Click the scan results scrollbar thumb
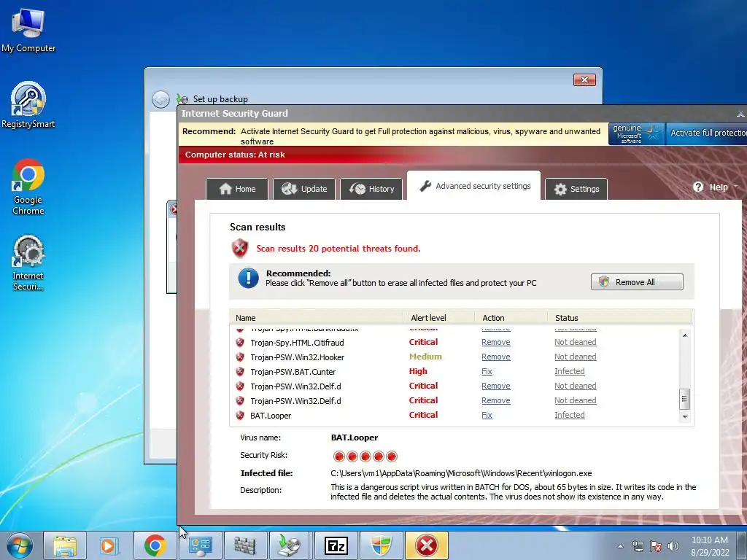Viewport: 747px width, 560px height. pos(684,399)
